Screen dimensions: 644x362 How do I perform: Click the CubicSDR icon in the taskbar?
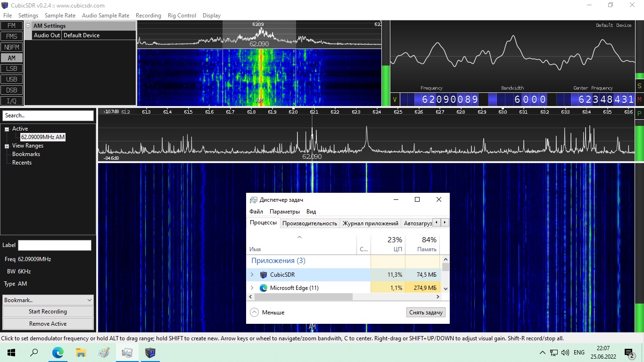click(x=150, y=353)
